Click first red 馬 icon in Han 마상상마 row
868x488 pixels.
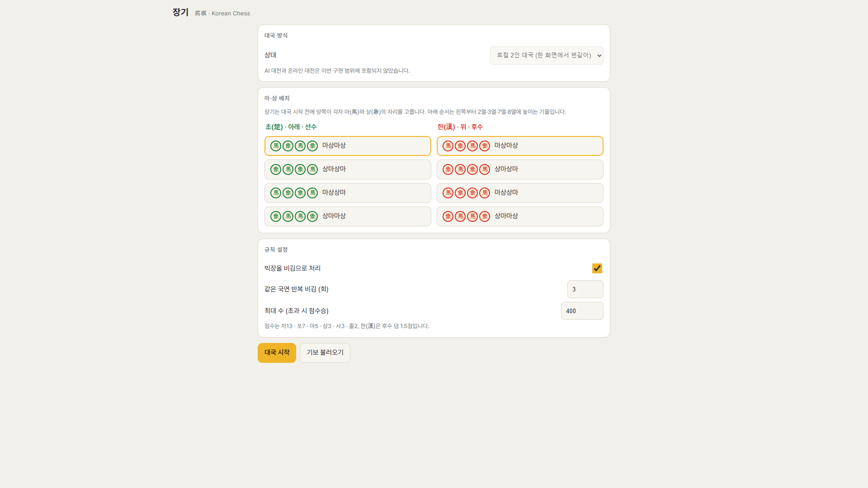(448, 193)
